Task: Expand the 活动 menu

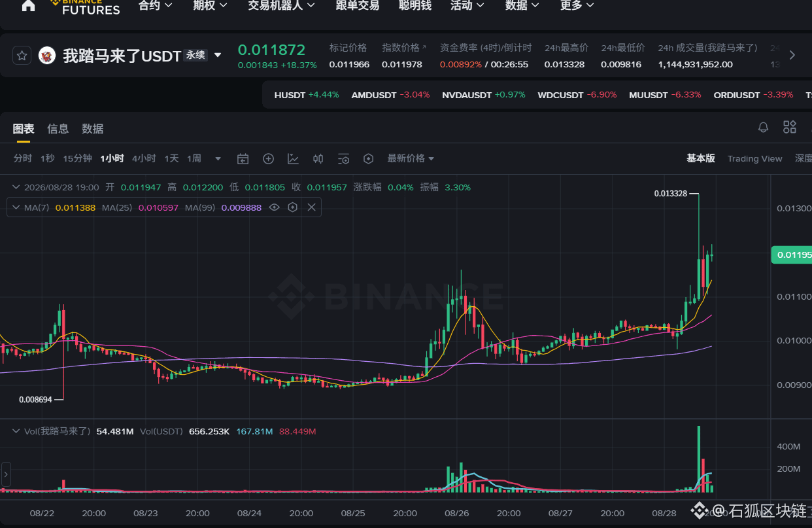Action: coord(467,5)
